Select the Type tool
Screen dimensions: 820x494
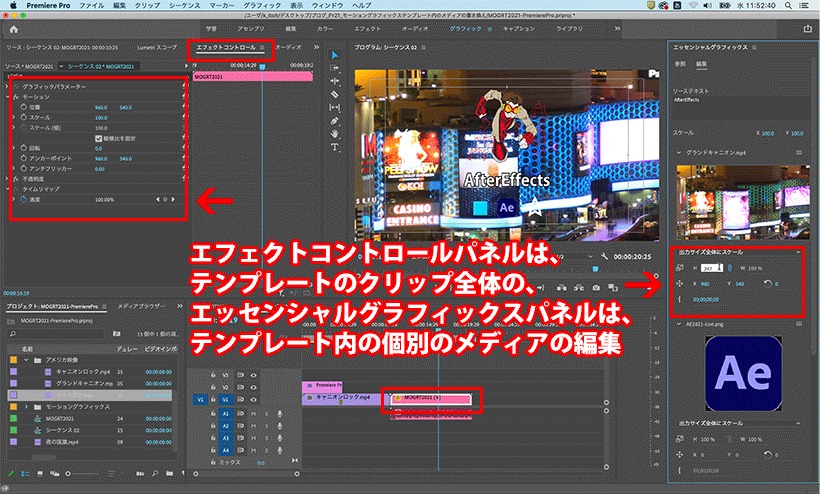point(335,147)
